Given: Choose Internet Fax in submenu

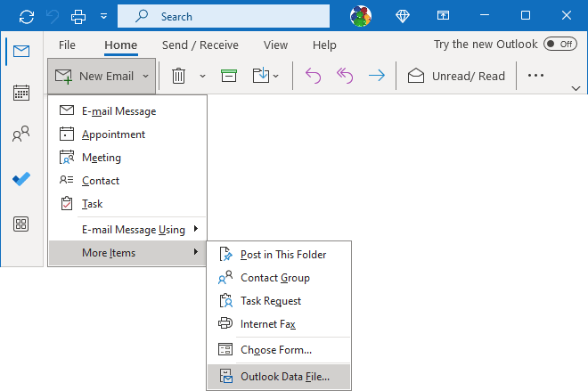Looking at the screenshot, I should (279, 324).
